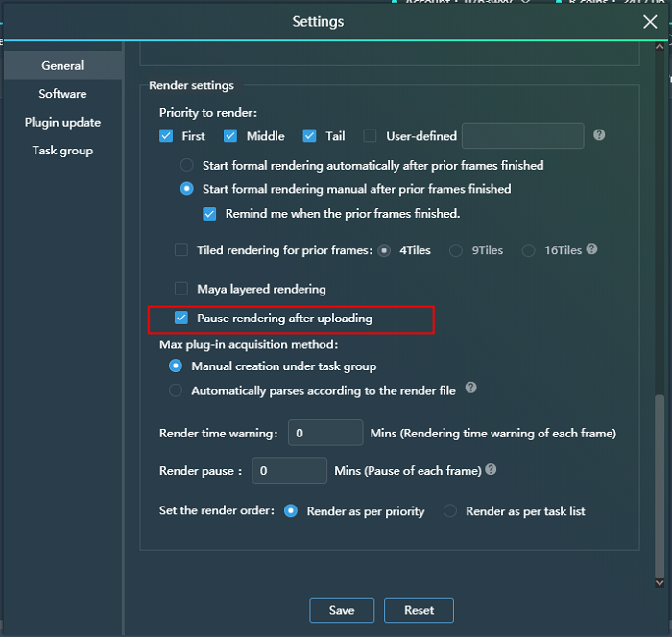The image size is (672, 637).
Task: Enable the User-defined priority checkbox
Action: pos(370,136)
